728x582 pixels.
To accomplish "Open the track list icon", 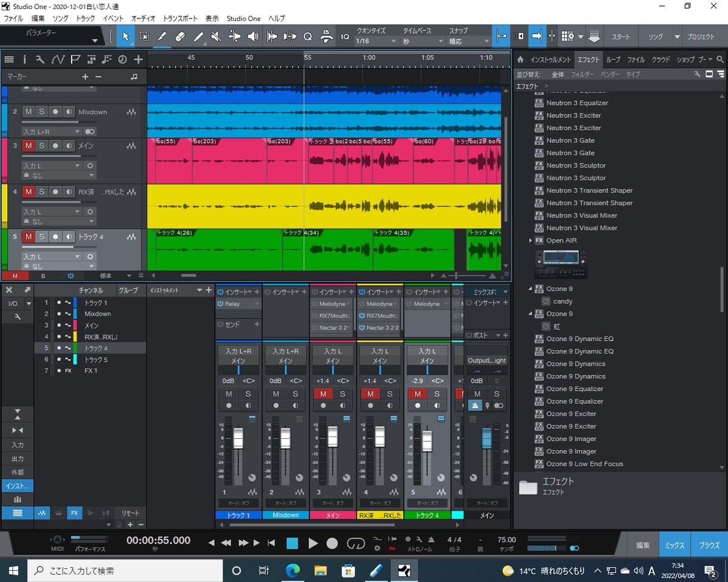I will pyautogui.click(x=9, y=59).
